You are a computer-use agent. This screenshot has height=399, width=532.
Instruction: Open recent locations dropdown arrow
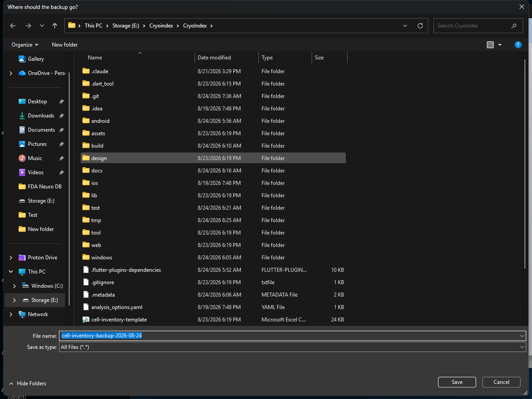[42, 26]
